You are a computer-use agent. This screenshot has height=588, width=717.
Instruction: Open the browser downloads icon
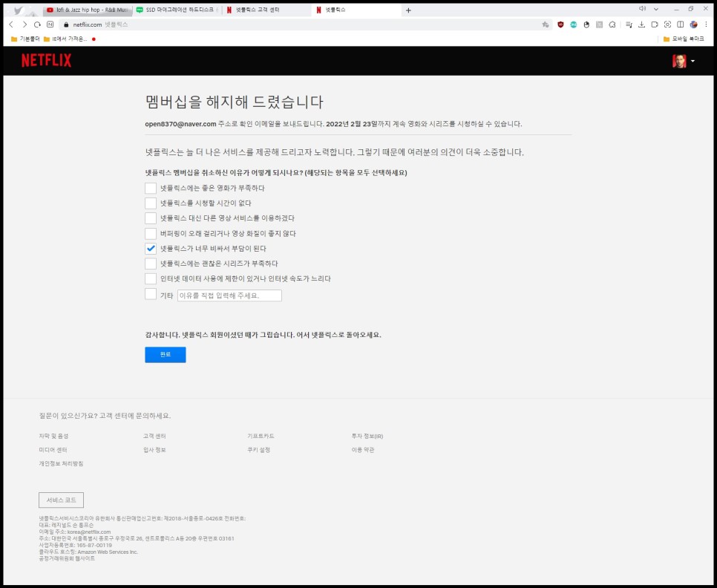coord(641,24)
